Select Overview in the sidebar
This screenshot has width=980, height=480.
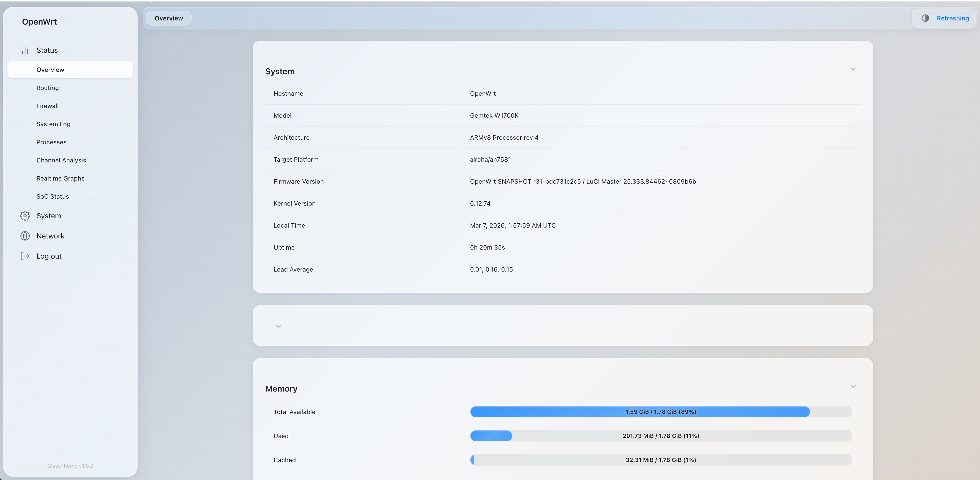[70, 70]
